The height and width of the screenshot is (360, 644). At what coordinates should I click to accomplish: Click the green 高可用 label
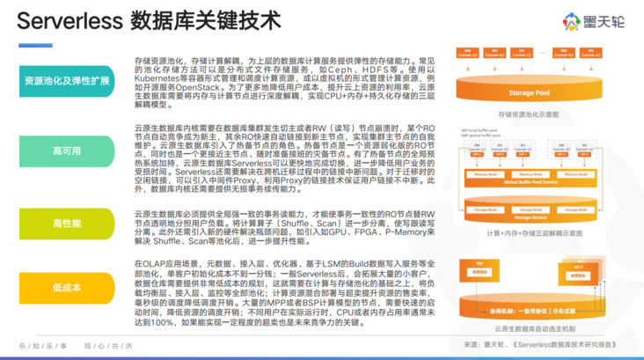pyautogui.click(x=67, y=151)
